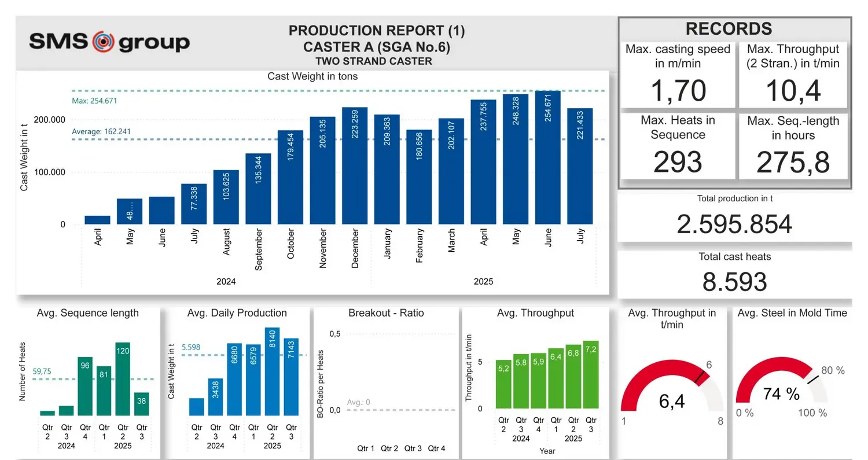Click the Breakout - Ratio chart title

[386, 313]
